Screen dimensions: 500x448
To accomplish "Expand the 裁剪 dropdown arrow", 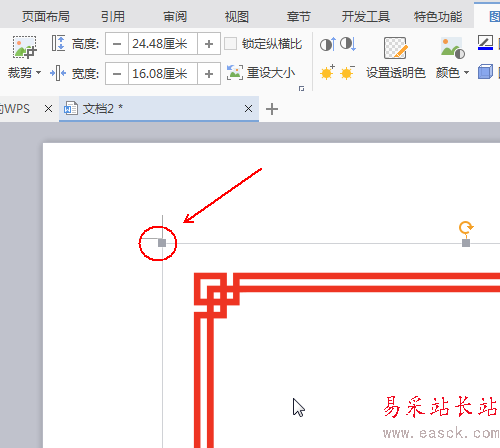I will tap(38, 72).
